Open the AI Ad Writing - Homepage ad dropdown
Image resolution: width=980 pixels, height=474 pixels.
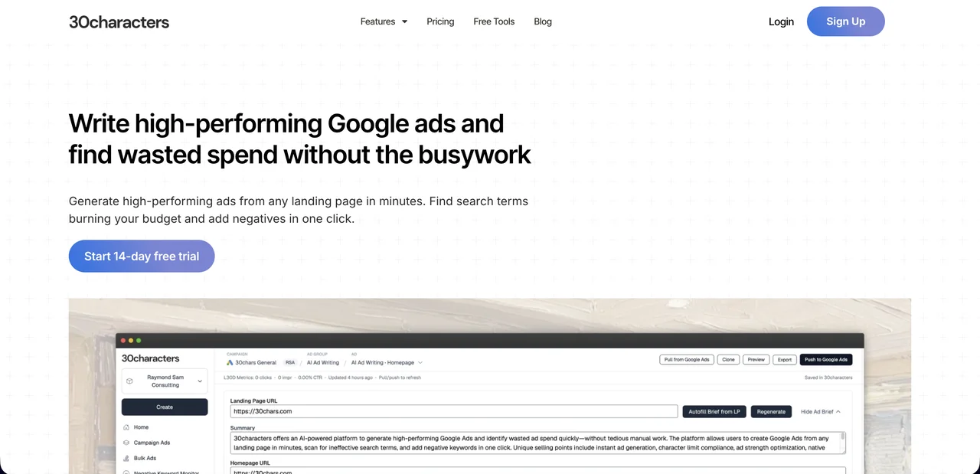tap(387, 362)
